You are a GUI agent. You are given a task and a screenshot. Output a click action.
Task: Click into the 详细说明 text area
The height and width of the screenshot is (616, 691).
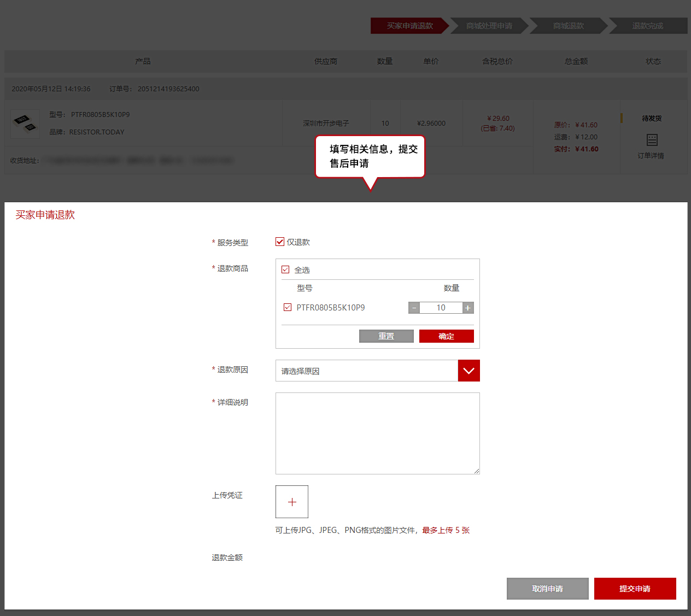tap(377, 433)
